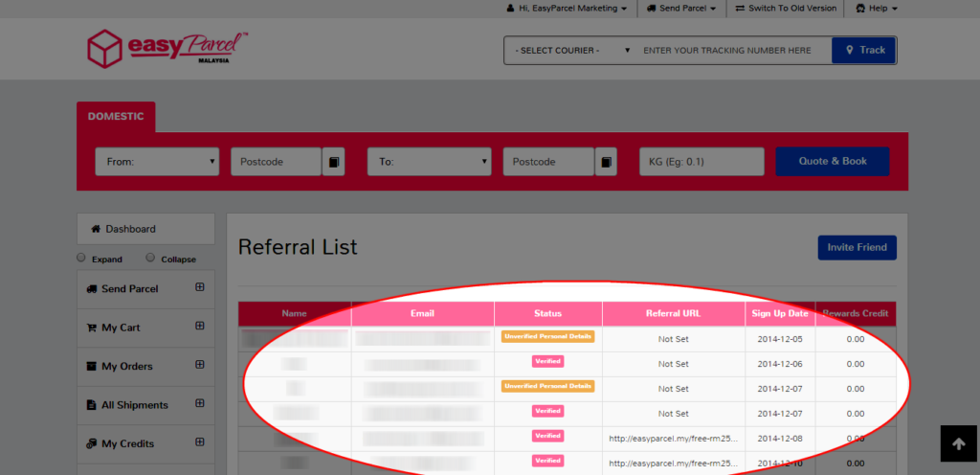
Task: Expand the My Credits sidebar section plus
Action: pyautogui.click(x=199, y=441)
